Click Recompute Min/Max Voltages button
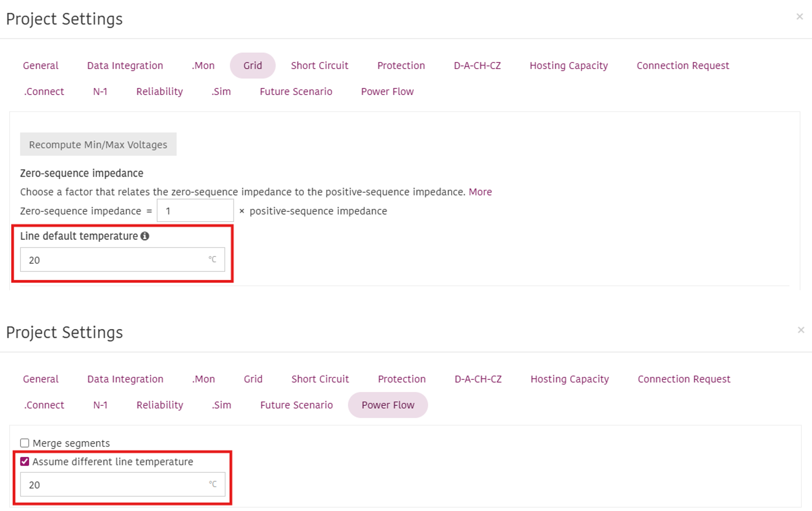812x511 pixels. 98,145
